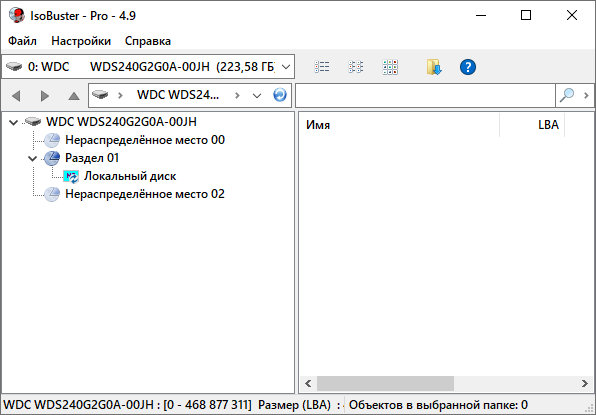Click the pie icon of Нераспределённое место 02
Image resolution: width=596 pixels, height=415 pixels.
click(x=52, y=194)
